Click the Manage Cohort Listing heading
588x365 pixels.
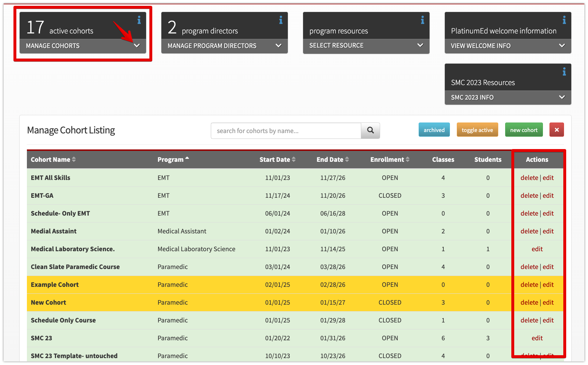(71, 130)
